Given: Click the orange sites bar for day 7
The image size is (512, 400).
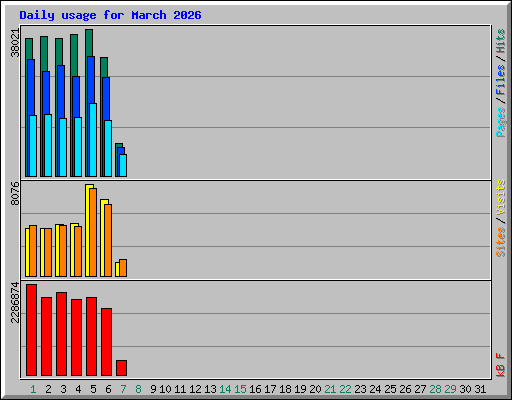Looking at the screenshot, I should 123,268.
